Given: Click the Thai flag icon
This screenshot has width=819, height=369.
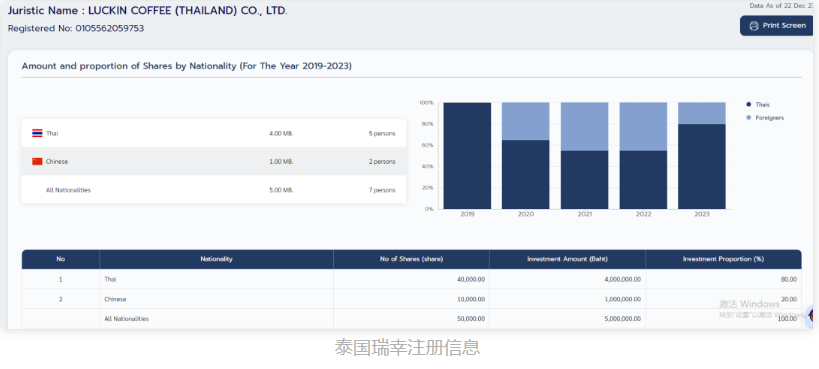Looking at the screenshot, I should [x=37, y=133].
